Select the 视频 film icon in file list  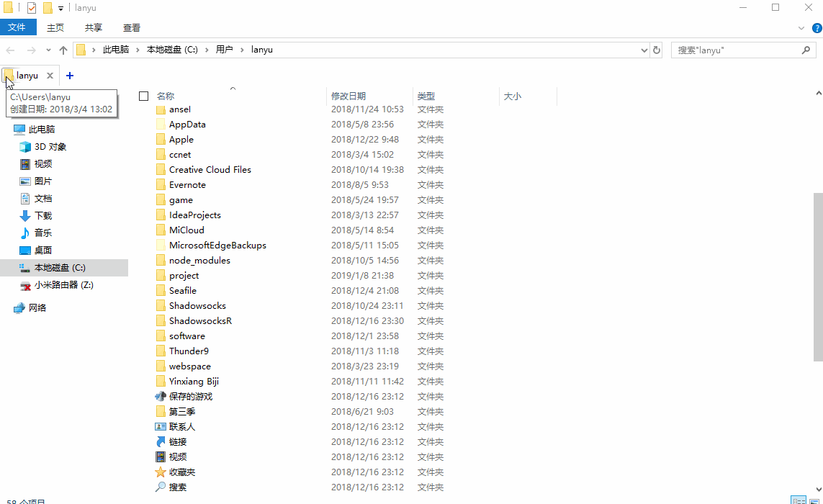[x=161, y=456]
